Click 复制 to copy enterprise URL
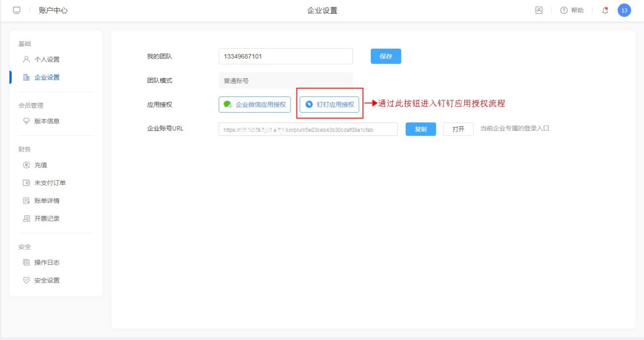The height and width of the screenshot is (340, 644). (420, 129)
